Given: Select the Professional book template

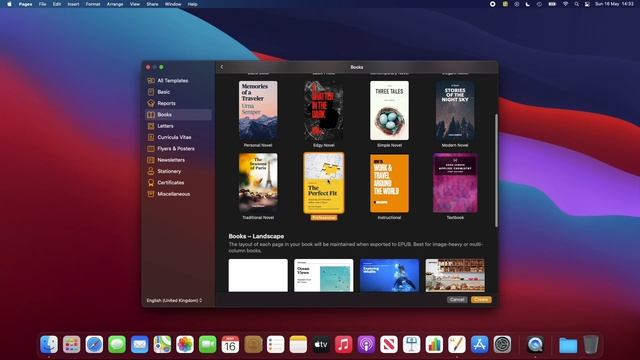Looking at the screenshot, I should 324,183.
